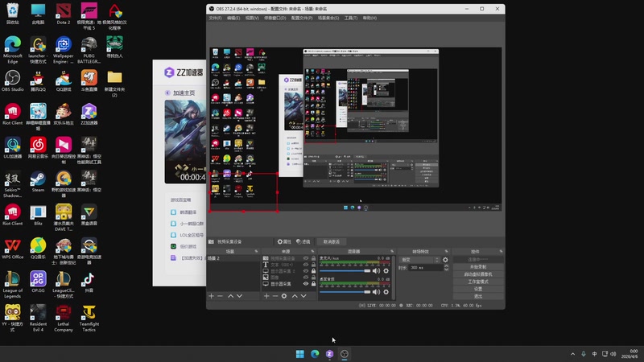Click ZZ加速器 icon in Windows taskbar
Screen dimensions: 644x362
click(329, 354)
